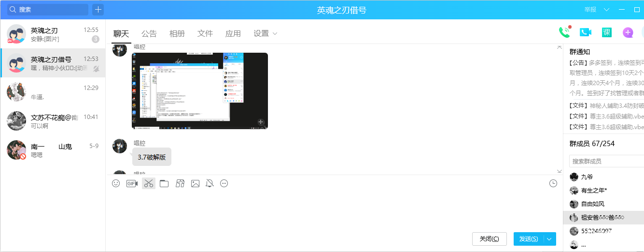Click the 举报 report link
This screenshot has height=252, width=644.
[590, 10]
